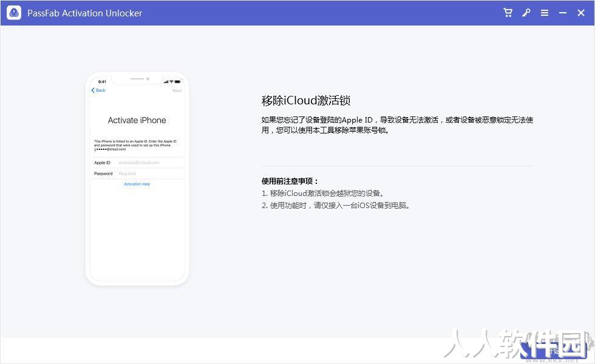595x364 pixels.
Task: Click the key register icon
Action: 526,13
